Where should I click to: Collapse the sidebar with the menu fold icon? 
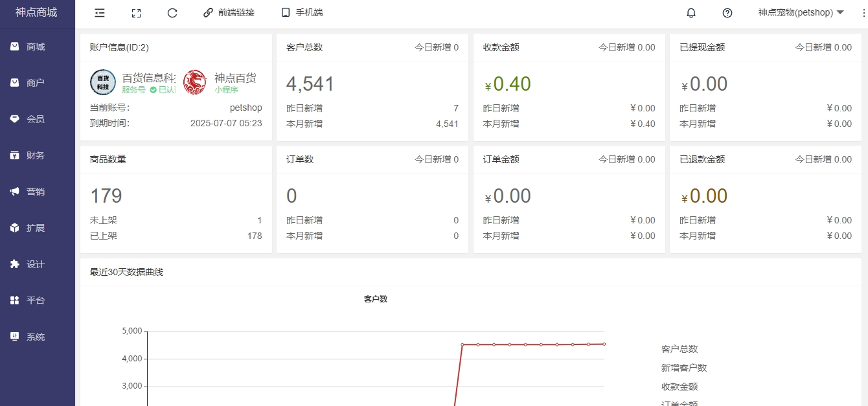point(100,13)
